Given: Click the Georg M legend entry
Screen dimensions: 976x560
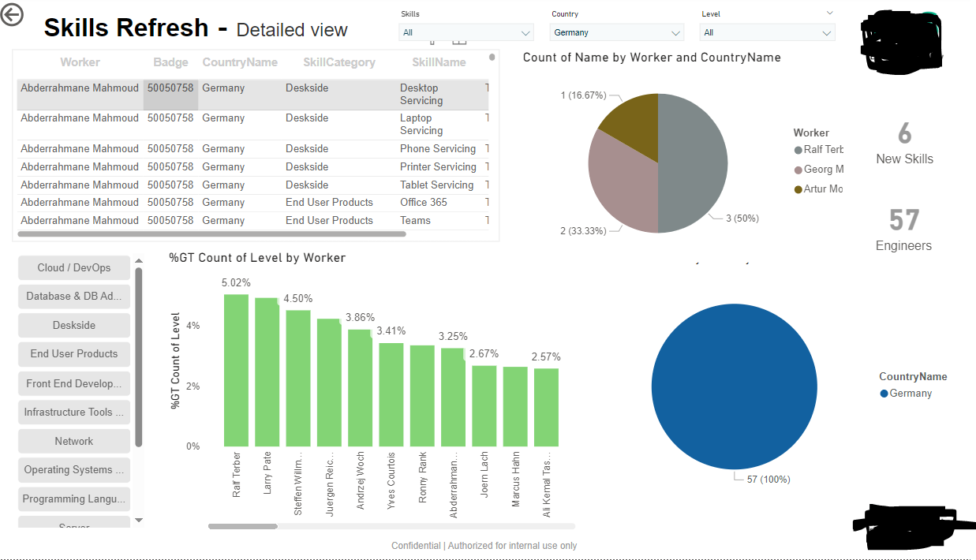Looking at the screenshot, I should click(819, 169).
